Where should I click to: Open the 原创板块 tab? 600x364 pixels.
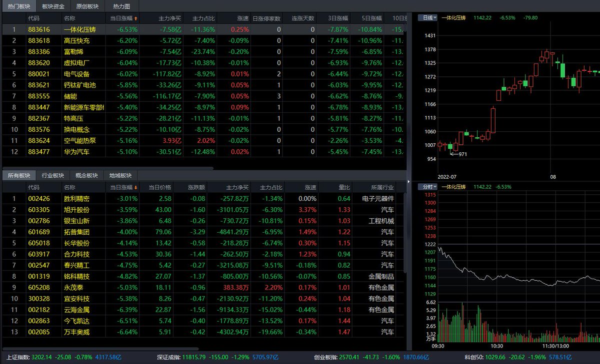(87, 6)
